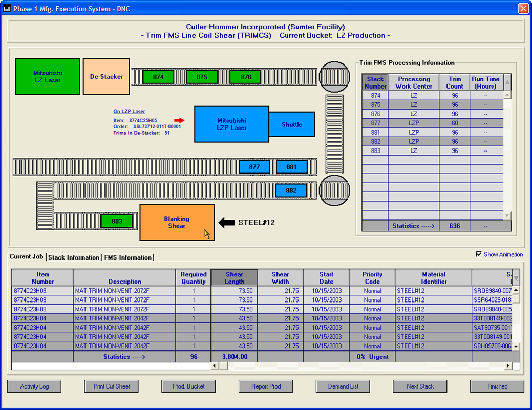Click the Shear Length column header
The image size is (532, 410).
click(234, 278)
